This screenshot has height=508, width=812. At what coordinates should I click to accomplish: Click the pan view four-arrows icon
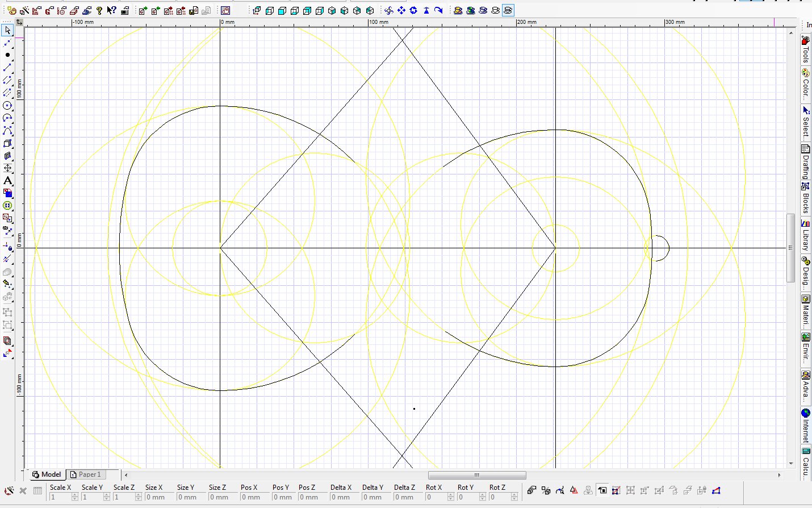401,10
